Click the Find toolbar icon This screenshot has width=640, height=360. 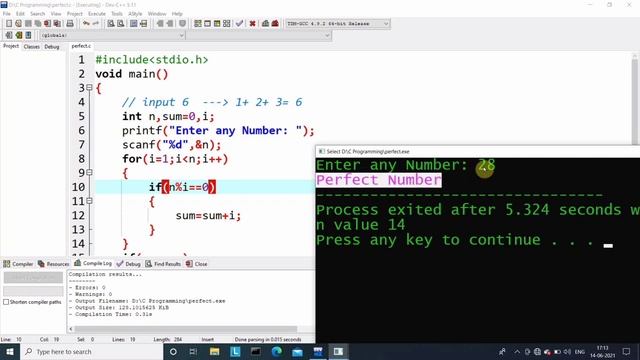point(111,24)
